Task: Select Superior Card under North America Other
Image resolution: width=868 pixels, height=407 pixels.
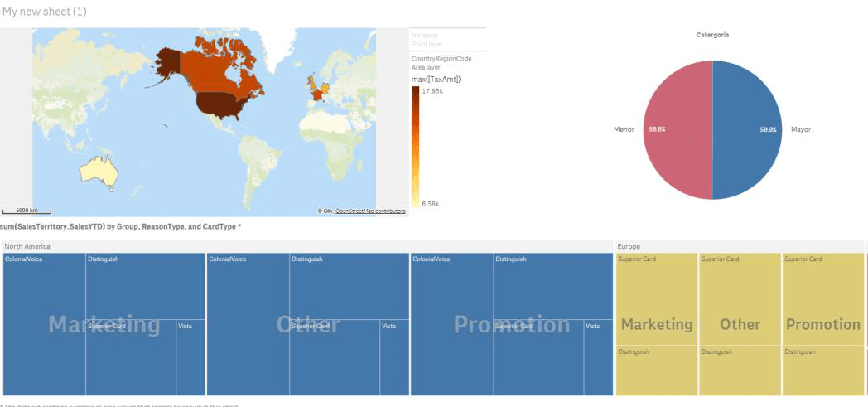Action: tap(335, 358)
